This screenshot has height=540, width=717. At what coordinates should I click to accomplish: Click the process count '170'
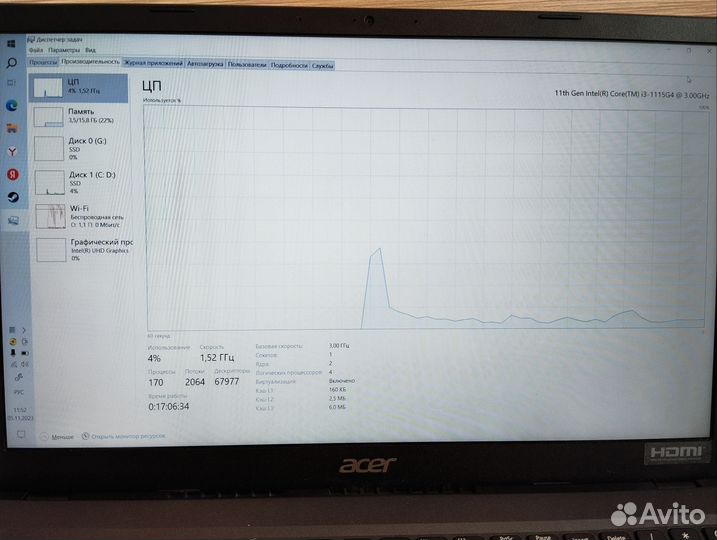pyautogui.click(x=156, y=382)
